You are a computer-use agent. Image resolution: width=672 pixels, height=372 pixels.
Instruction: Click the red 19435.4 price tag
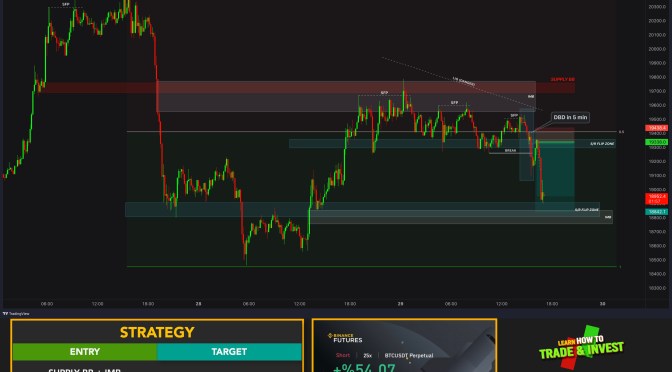pos(656,128)
